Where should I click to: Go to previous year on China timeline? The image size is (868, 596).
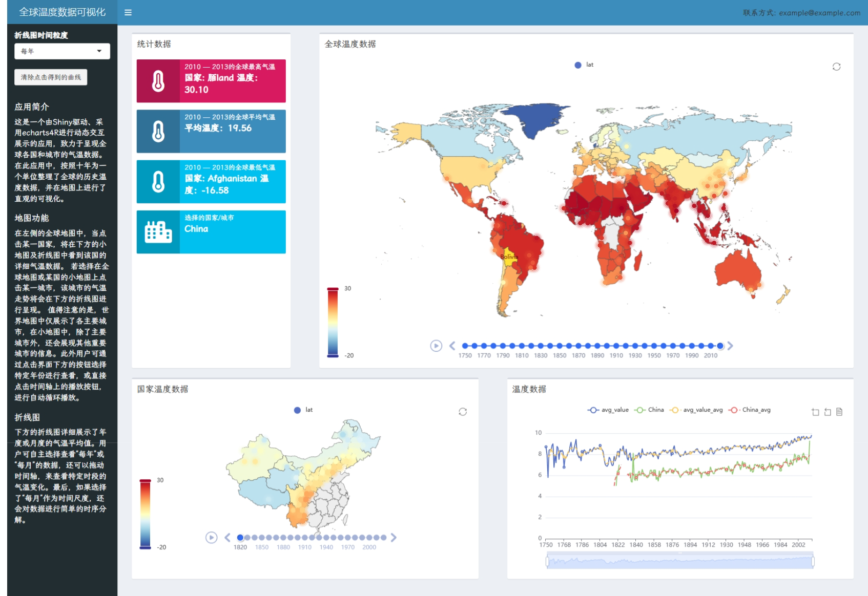[x=228, y=537]
